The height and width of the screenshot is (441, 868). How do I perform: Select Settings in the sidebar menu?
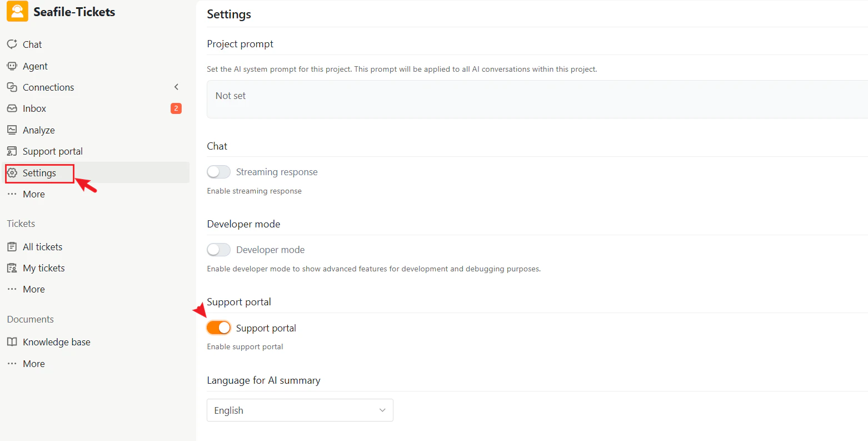coord(39,173)
